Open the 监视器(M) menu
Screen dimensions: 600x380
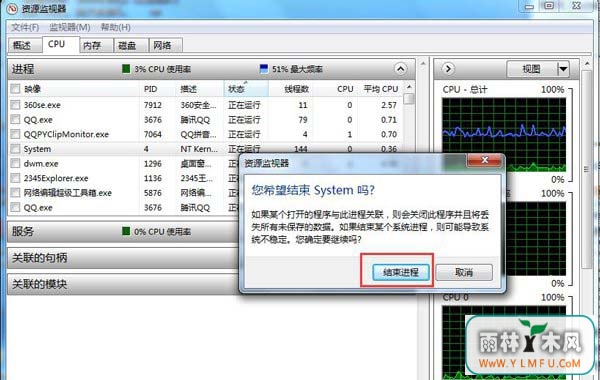70,28
